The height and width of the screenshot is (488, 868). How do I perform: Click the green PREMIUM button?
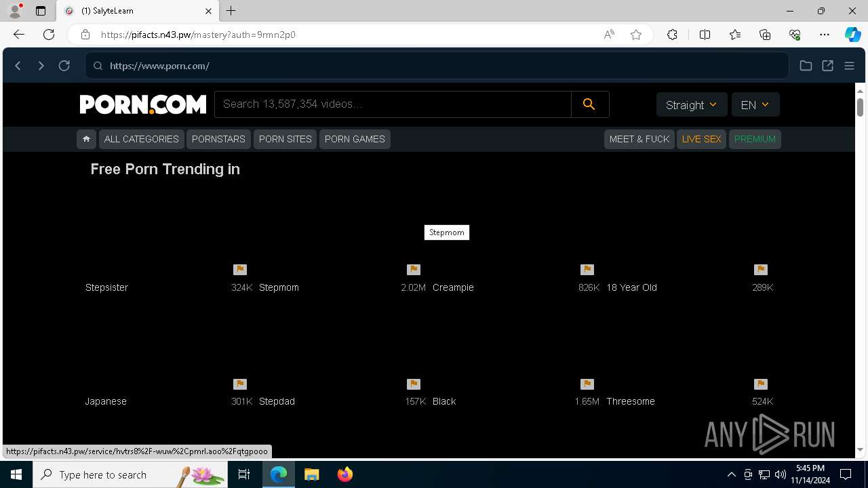[755, 139]
